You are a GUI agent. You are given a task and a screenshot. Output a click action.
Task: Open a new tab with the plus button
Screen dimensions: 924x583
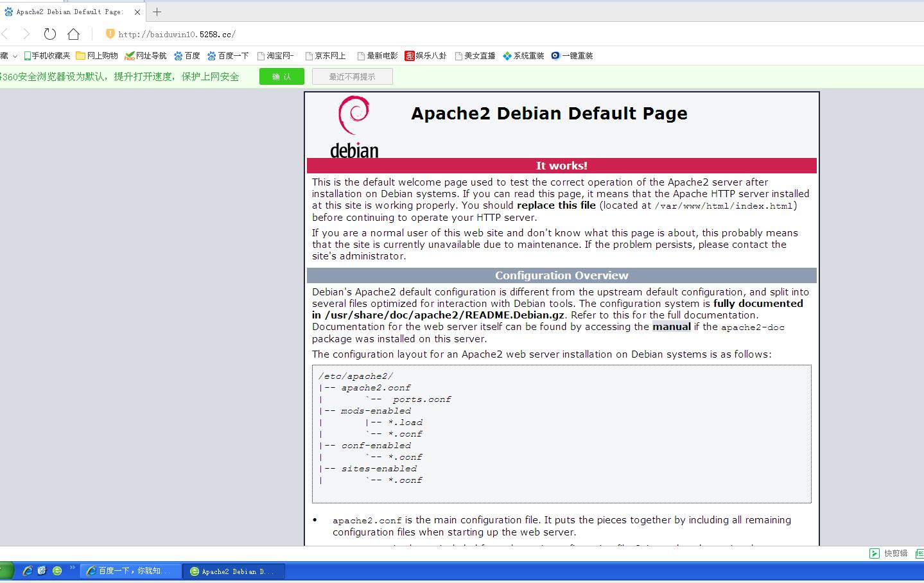click(157, 12)
